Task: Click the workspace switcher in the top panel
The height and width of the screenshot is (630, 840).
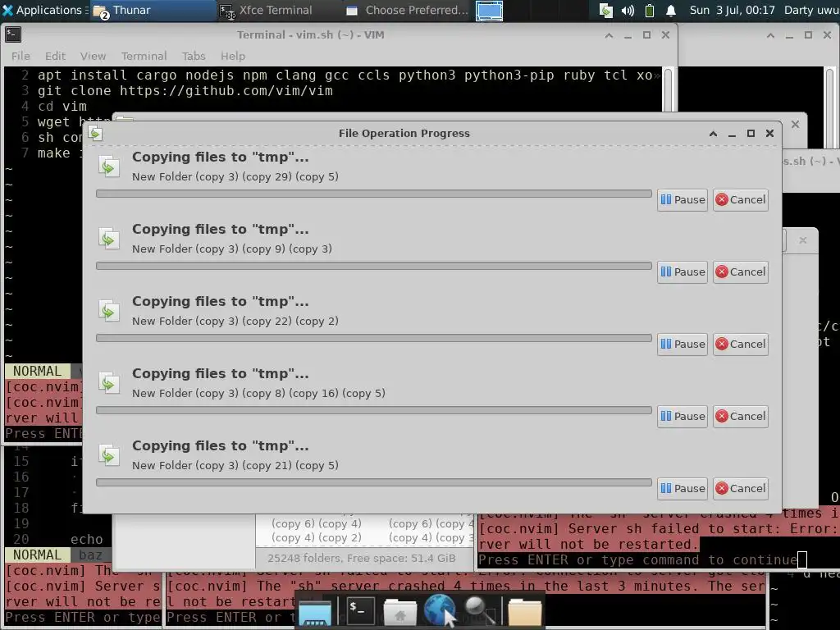Action: 489,10
